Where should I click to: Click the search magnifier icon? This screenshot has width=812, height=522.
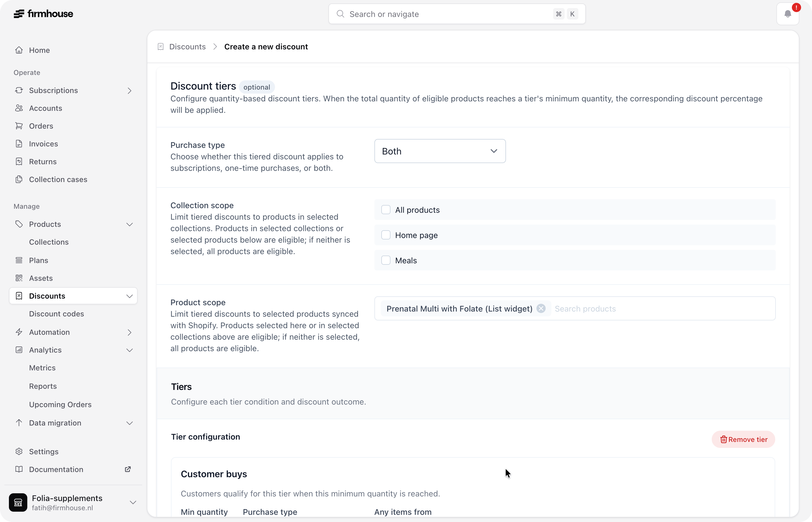pos(340,14)
